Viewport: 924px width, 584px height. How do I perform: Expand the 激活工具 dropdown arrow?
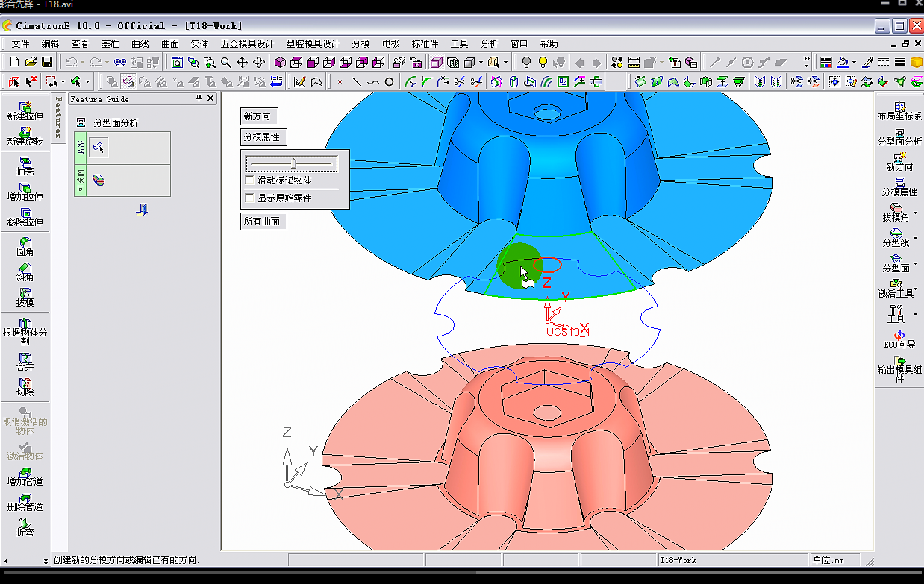pyautogui.click(x=916, y=289)
